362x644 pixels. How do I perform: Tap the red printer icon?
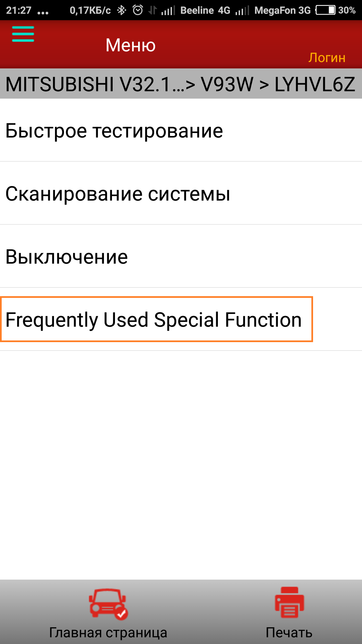[x=289, y=602]
